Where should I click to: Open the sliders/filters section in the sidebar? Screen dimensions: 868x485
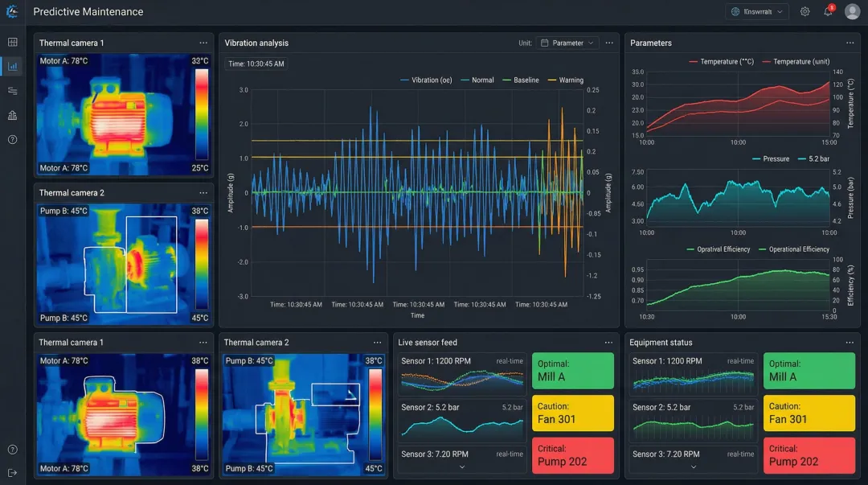12,91
